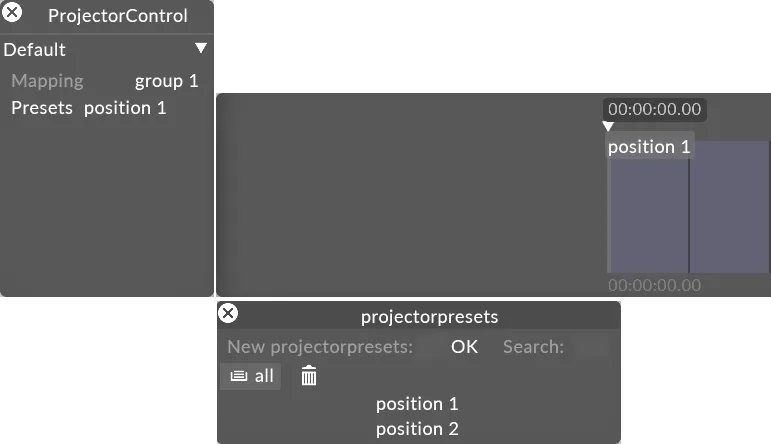771x444 pixels.
Task: Click the New projectorpresets name field
Action: point(430,347)
